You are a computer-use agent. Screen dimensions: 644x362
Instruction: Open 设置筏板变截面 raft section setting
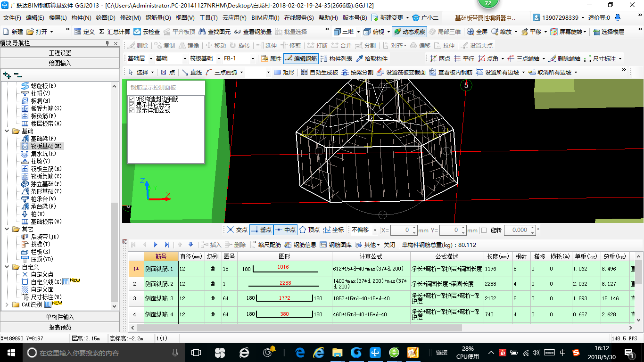401,72
